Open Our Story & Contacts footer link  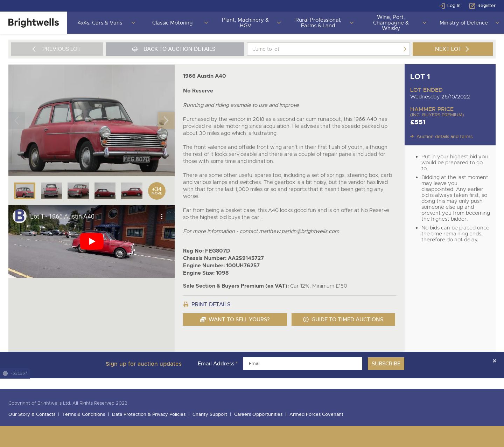pyautogui.click(x=32, y=414)
